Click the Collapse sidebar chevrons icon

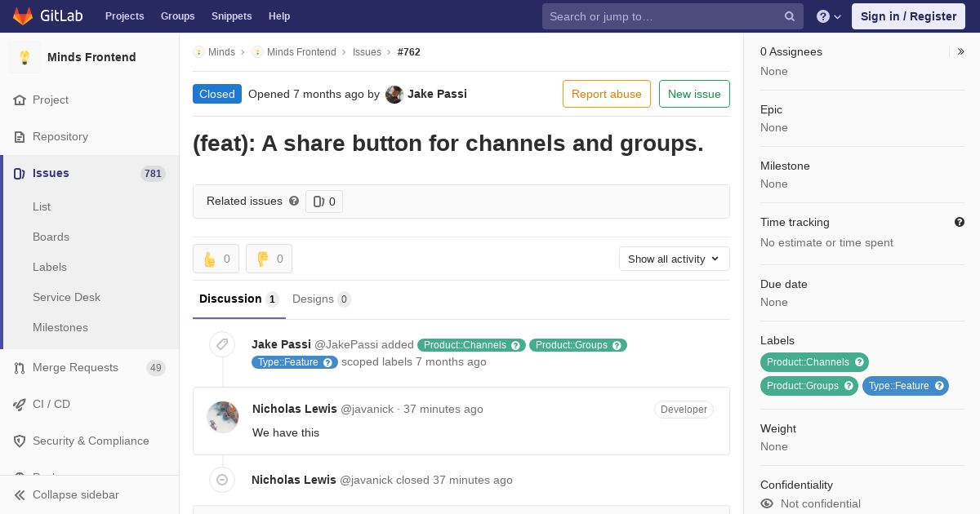coord(20,495)
